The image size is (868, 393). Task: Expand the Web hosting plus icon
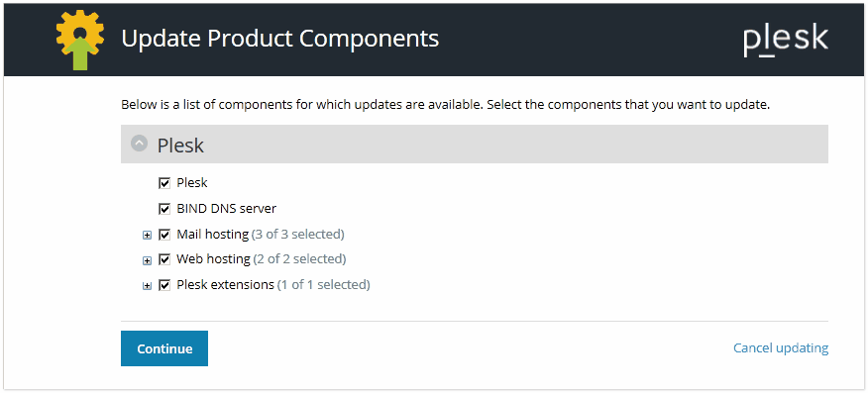147,260
